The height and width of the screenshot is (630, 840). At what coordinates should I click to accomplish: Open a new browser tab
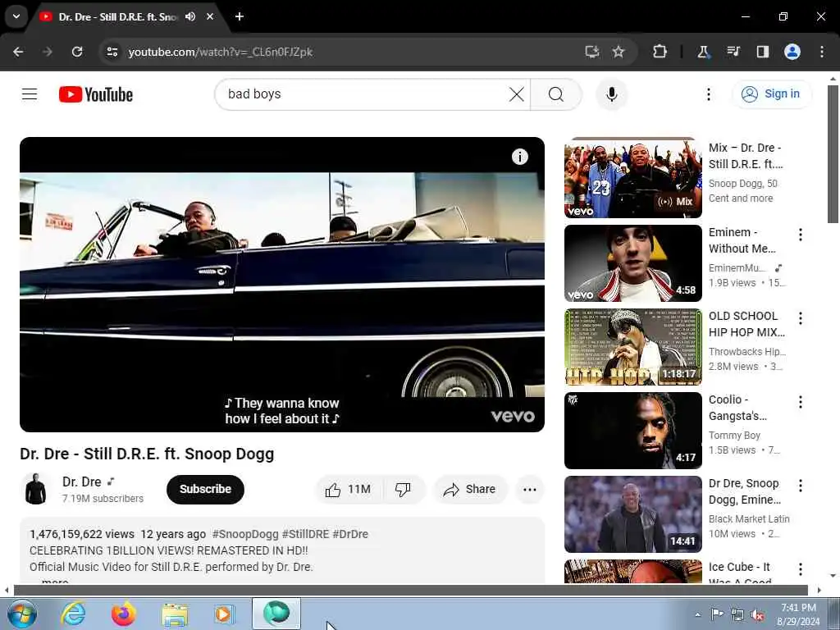click(x=240, y=16)
